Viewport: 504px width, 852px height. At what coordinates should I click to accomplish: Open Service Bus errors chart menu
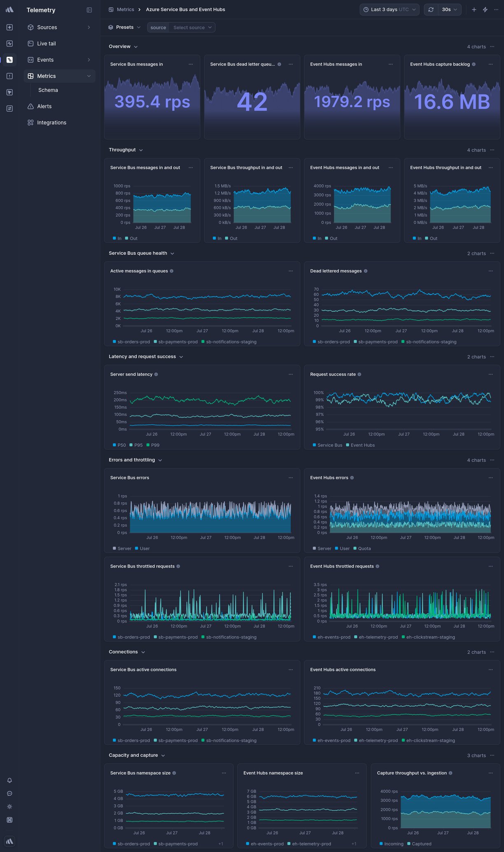291,478
